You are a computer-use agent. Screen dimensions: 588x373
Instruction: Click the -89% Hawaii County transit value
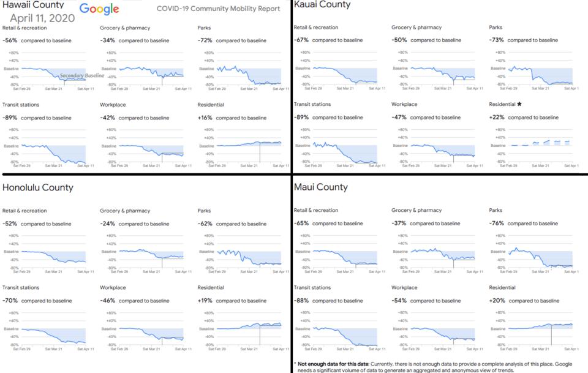tap(10, 118)
